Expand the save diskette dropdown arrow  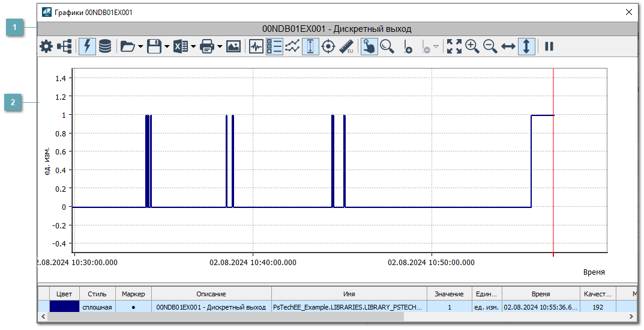(166, 46)
